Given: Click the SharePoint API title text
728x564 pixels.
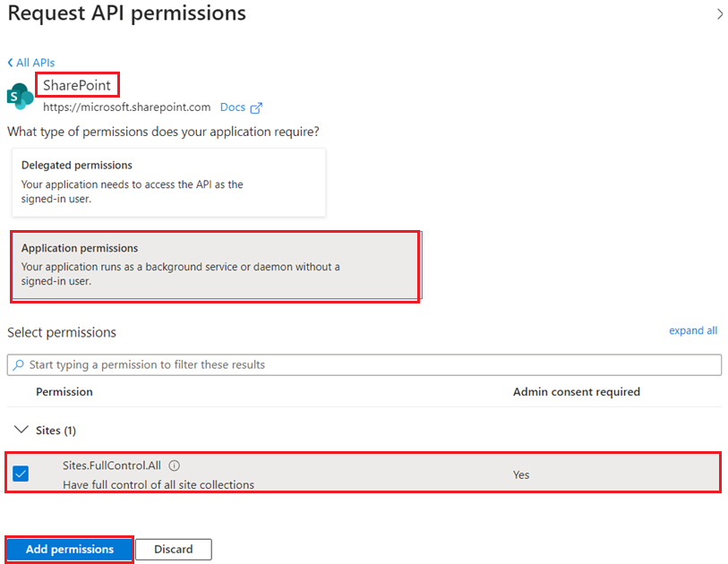Looking at the screenshot, I should tap(79, 85).
